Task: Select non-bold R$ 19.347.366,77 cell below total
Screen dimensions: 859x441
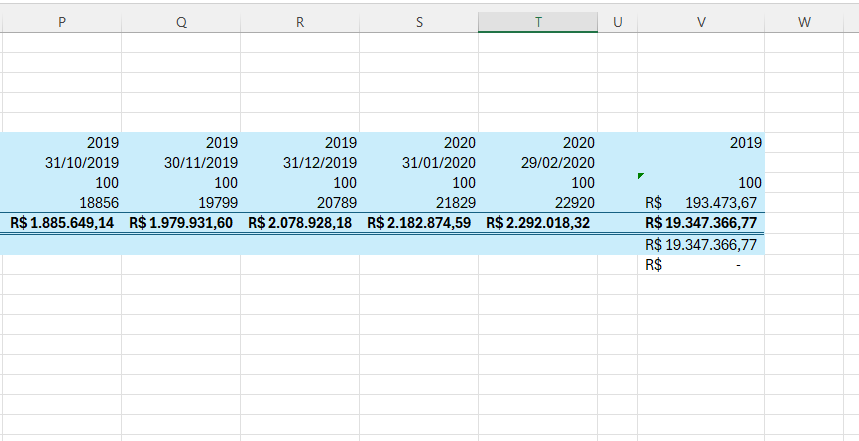Action: point(701,245)
